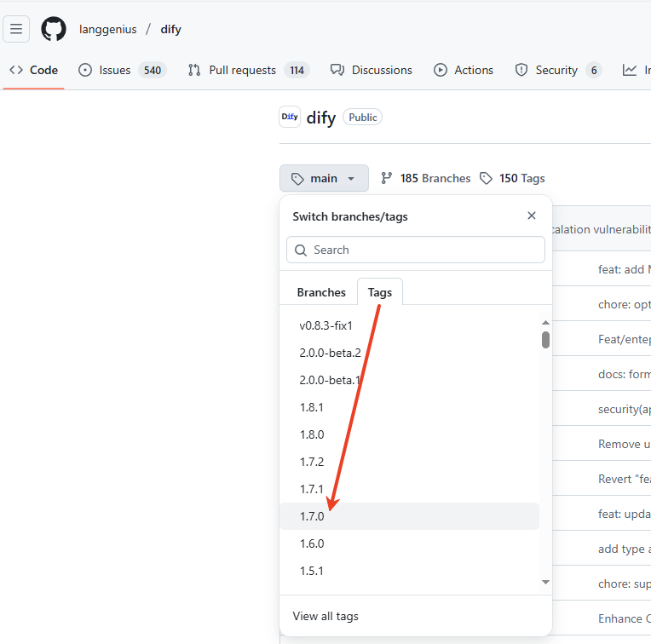
Task: Click the tag list scroll-down arrow
Action: pos(545,582)
